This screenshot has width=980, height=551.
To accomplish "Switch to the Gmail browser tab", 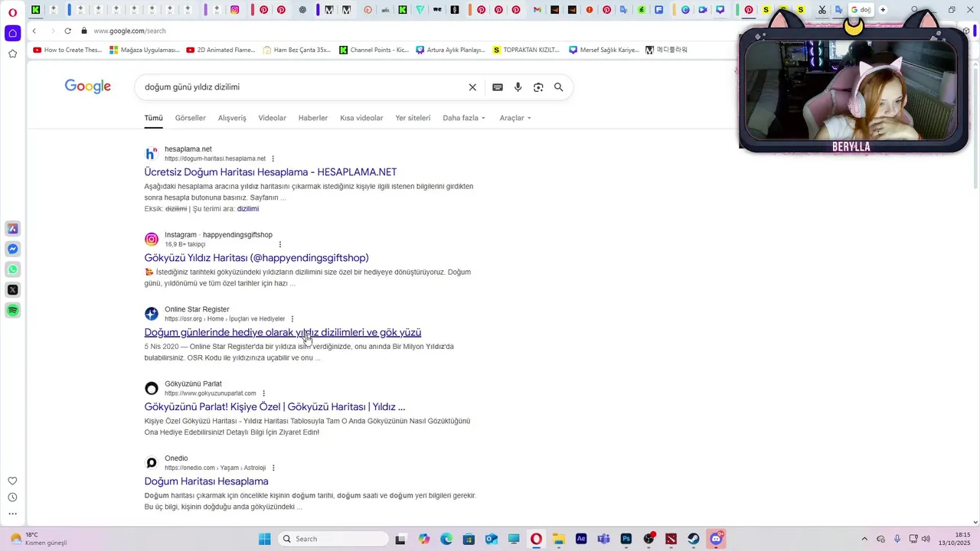I will click(537, 10).
